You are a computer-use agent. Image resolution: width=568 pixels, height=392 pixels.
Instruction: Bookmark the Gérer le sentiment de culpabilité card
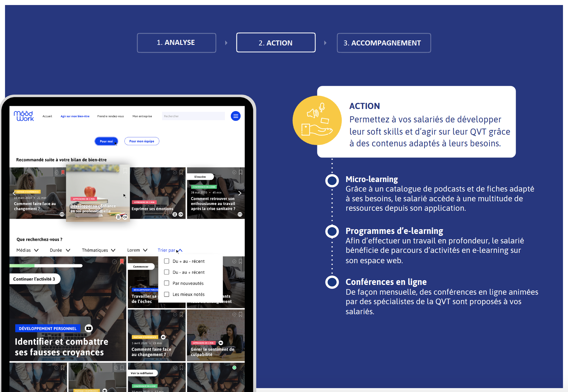(x=241, y=314)
